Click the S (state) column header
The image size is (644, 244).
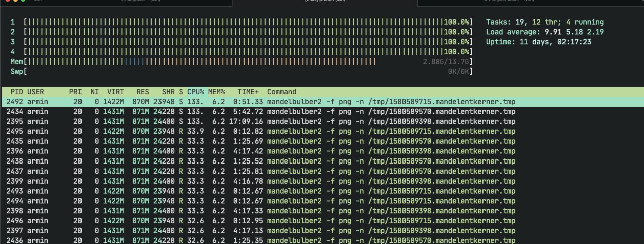tap(181, 92)
